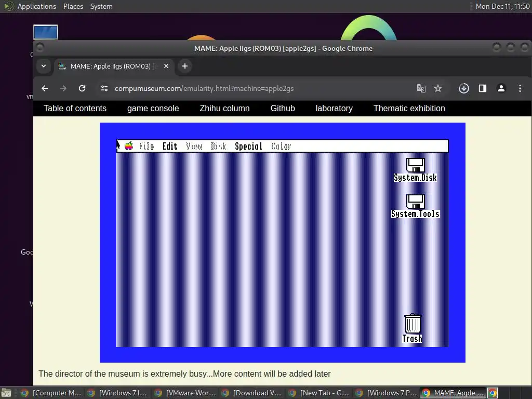This screenshot has height=399, width=532.
Task: Select the System.Tools disk icon
Action: pyautogui.click(x=415, y=206)
